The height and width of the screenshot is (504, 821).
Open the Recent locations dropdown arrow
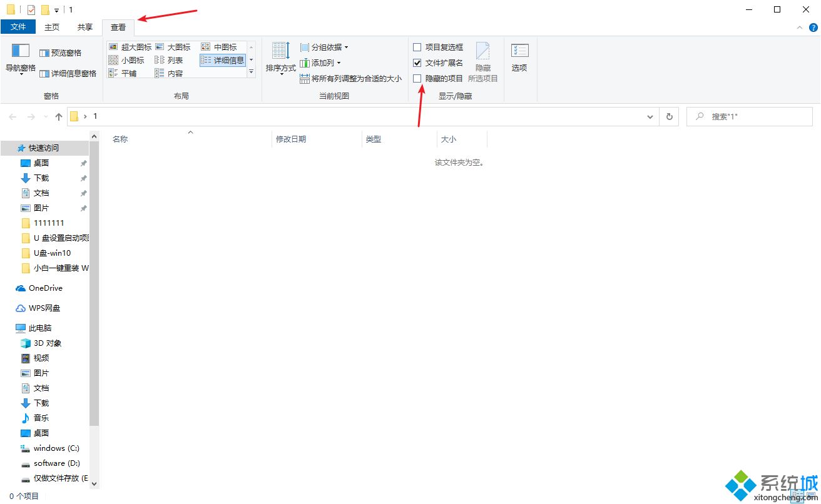click(45, 117)
